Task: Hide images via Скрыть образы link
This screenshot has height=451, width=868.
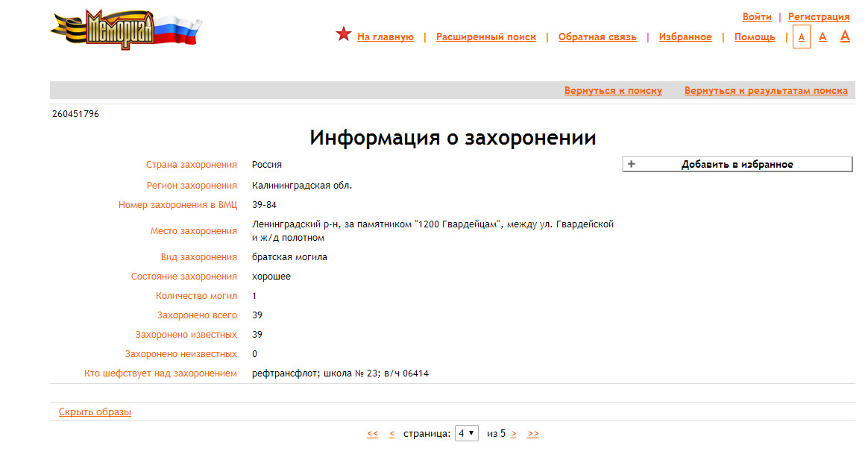Action: pos(95,411)
